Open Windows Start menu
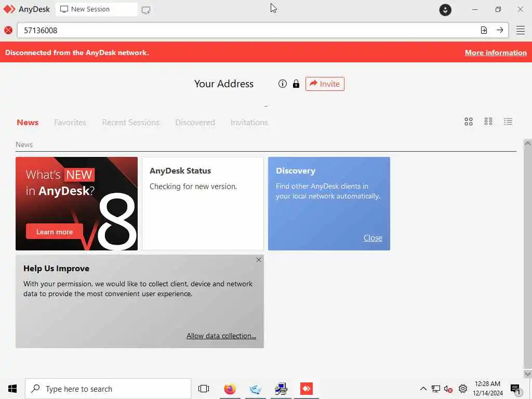Image resolution: width=532 pixels, height=399 pixels. [12, 389]
